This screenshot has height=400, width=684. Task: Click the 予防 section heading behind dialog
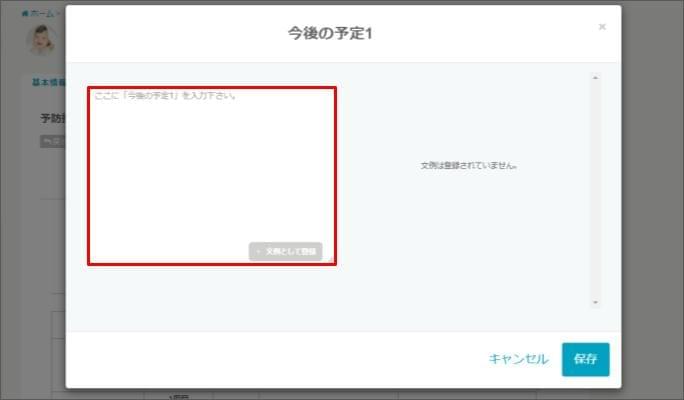coord(52,118)
